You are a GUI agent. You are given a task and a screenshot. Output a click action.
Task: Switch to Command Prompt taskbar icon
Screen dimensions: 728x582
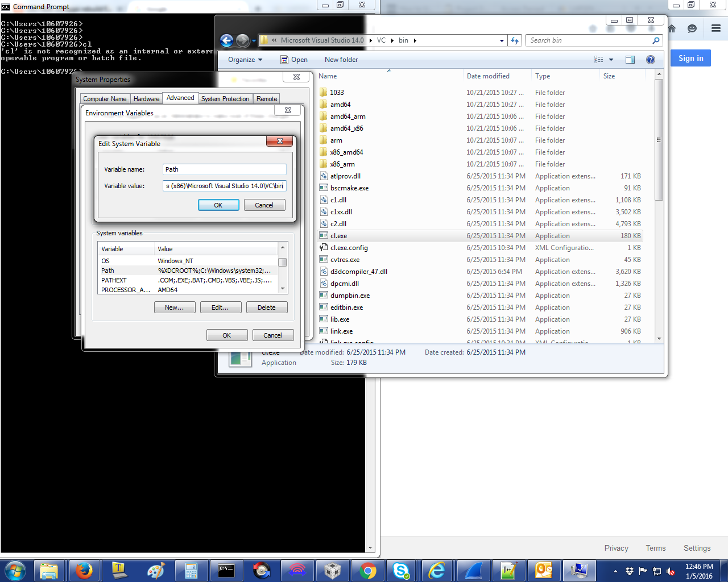pos(226,571)
